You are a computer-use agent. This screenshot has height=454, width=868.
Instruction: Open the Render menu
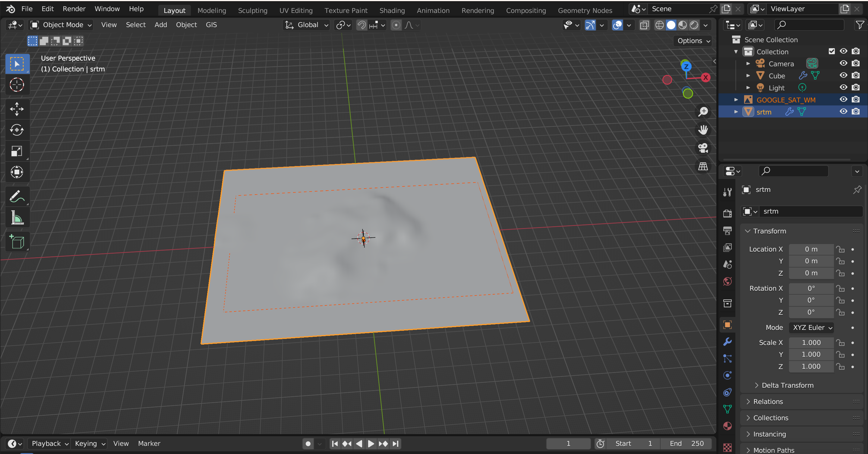[x=74, y=9]
